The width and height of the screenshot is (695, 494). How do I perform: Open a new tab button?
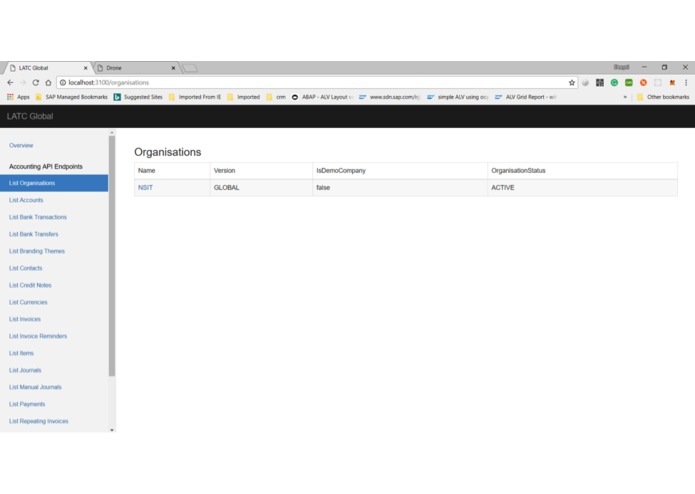(190, 68)
